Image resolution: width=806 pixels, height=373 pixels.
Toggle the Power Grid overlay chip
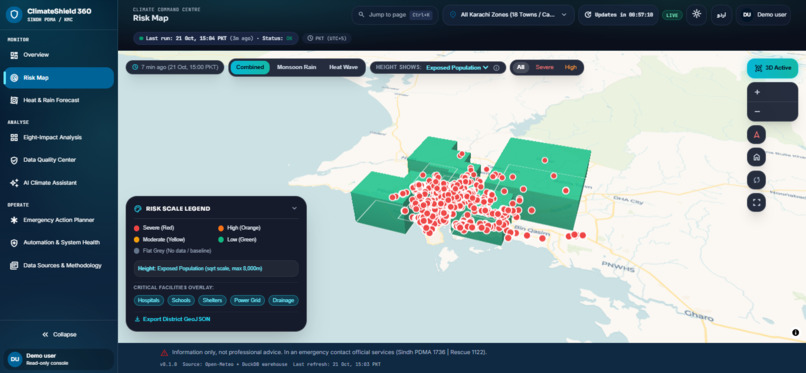pyautogui.click(x=247, y=300)
